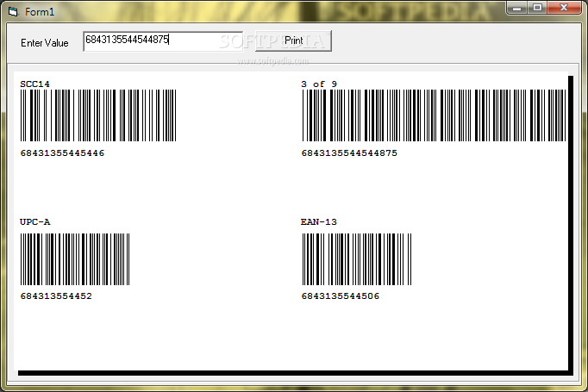This screenshot has width=588, height=392.
Task: Click the number 68431355445446
Action: [x=62, y=152]
